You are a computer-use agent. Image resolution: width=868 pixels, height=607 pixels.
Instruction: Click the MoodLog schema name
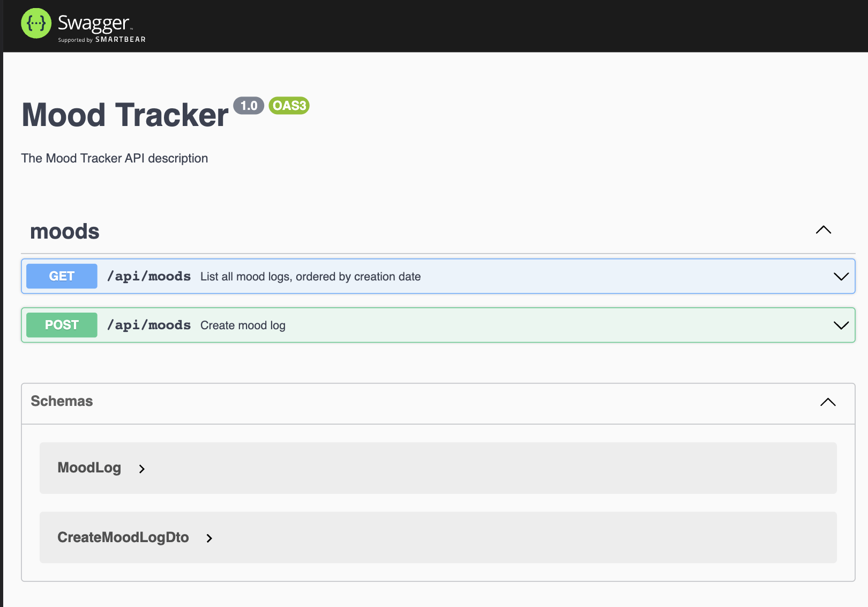pos(89,468)
